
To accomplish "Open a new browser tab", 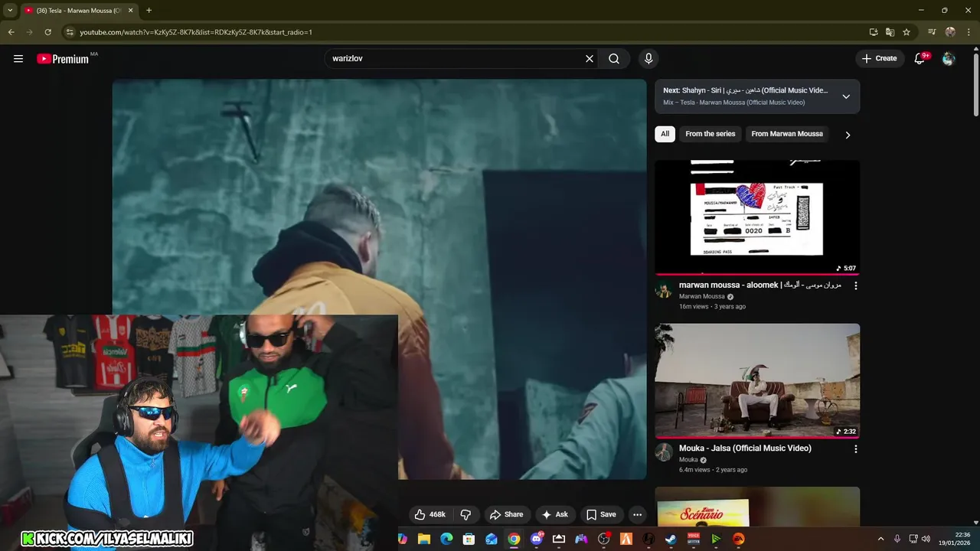I will (149, 11).
